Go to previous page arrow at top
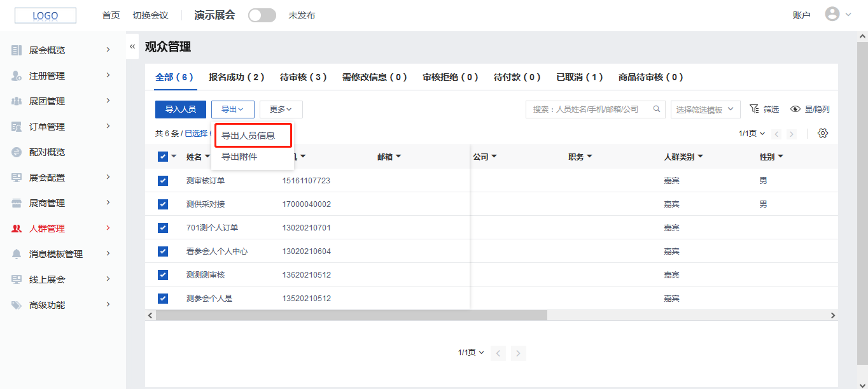Image resolution: width=868 pixels, height=389 pixels. 776,134
